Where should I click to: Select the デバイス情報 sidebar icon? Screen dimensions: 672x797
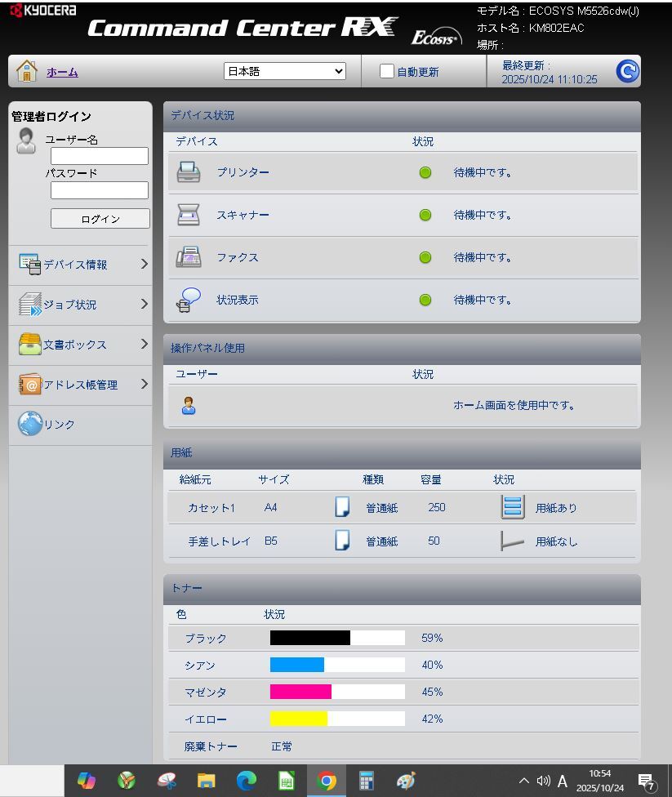click(x=30, y=264)
